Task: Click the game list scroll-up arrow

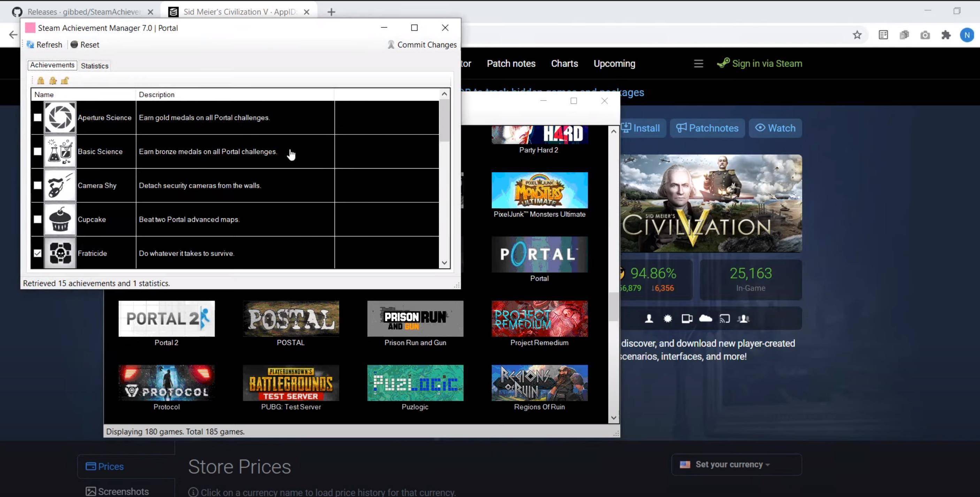Action: click(x=613, y=132)
